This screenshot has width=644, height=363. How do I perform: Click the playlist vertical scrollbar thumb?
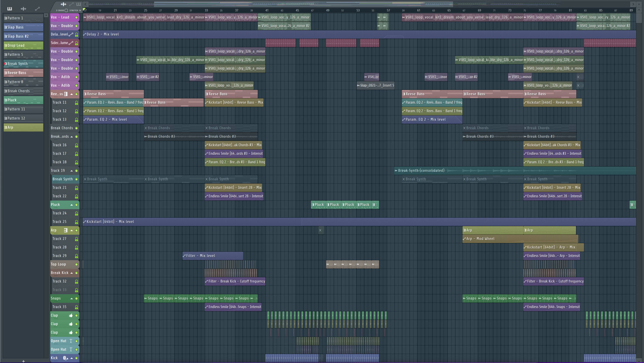pos(639,18)
